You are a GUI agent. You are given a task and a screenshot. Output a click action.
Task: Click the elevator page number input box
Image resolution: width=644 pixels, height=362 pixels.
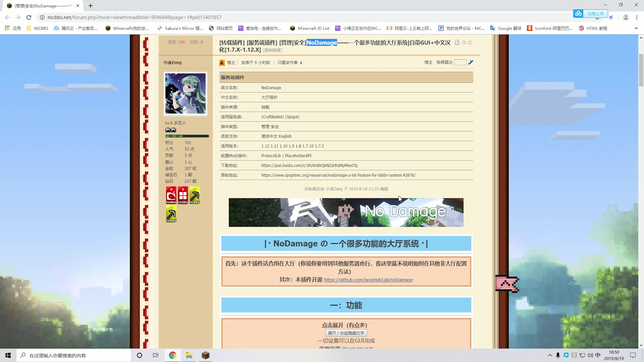(460, 62)
